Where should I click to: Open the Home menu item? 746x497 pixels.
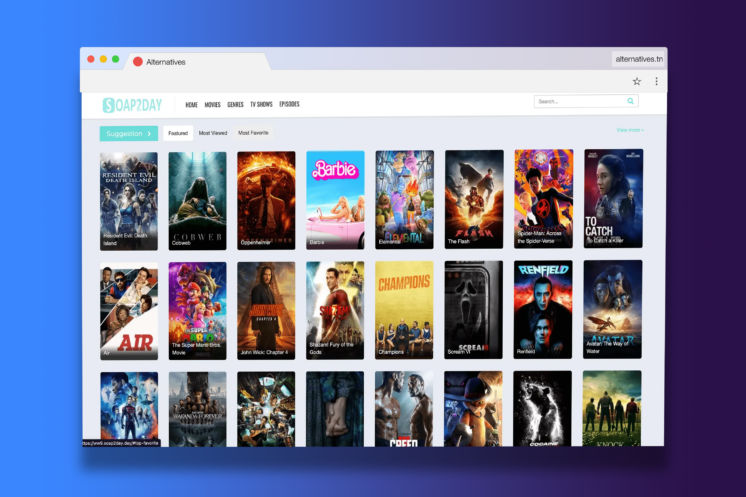point(191,105)
